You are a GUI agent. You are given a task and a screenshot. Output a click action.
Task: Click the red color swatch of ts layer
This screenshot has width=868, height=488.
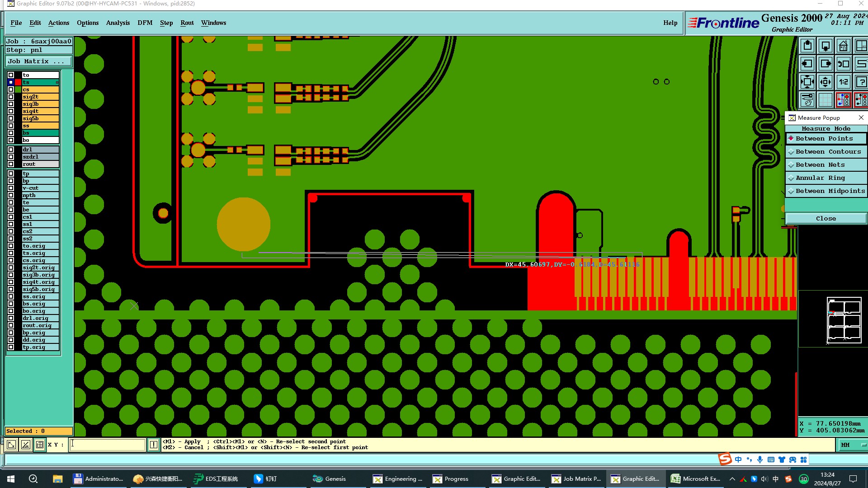coord(18,82)
